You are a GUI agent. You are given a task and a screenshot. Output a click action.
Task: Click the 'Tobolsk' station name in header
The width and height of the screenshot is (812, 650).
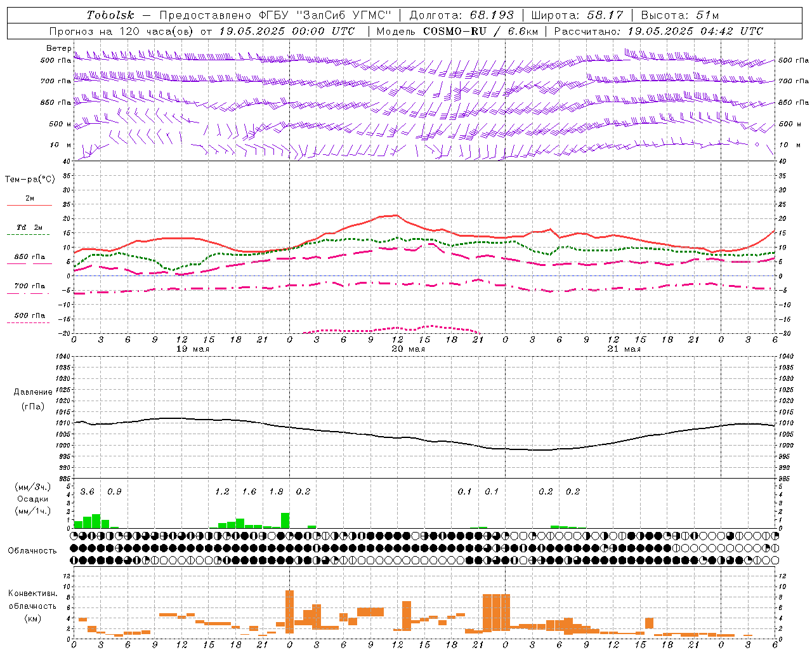point(110,15)
